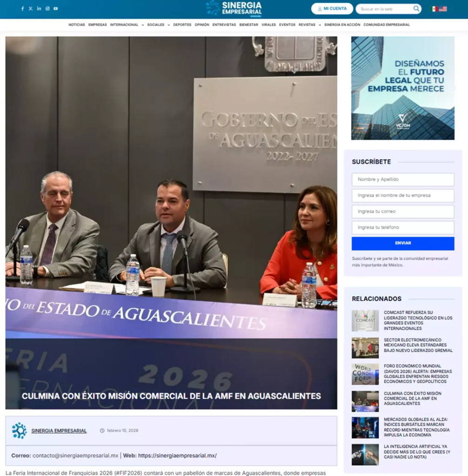
Task: Submit the subscription with Enviar button
Action: click(403, 243)
